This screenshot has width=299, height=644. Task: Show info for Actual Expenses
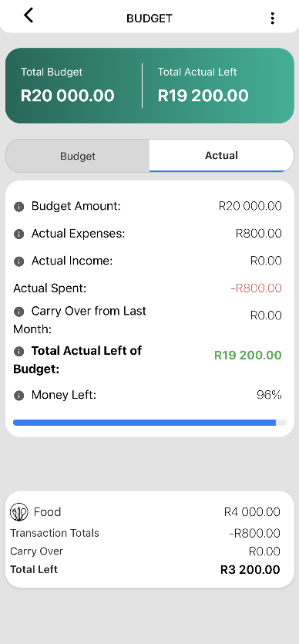pyautogui.click(x=18, y=234)
